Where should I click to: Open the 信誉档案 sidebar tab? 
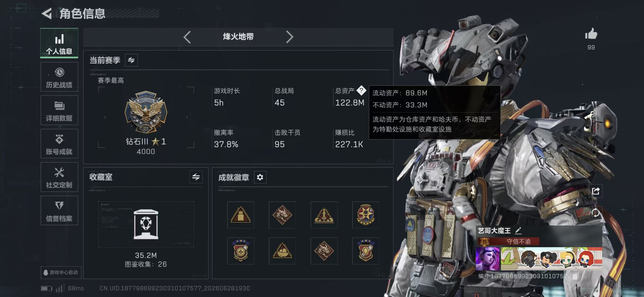tap(59, 210)
